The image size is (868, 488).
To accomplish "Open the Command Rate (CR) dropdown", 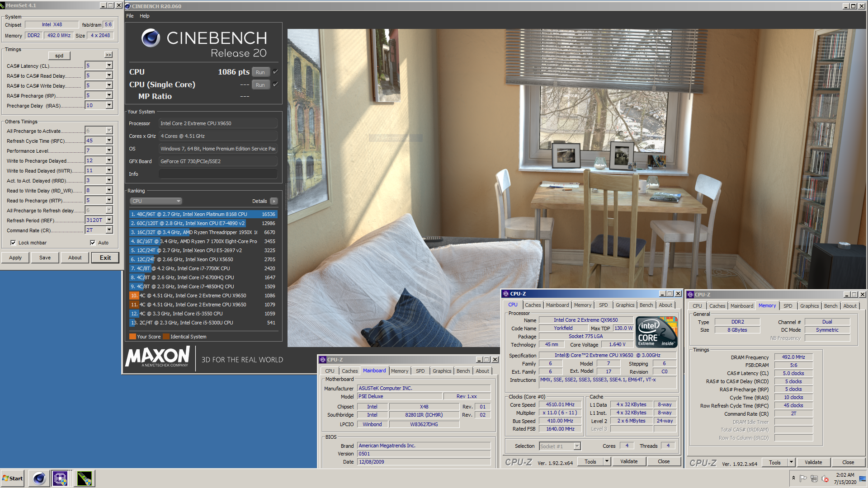I will (109, 230).
